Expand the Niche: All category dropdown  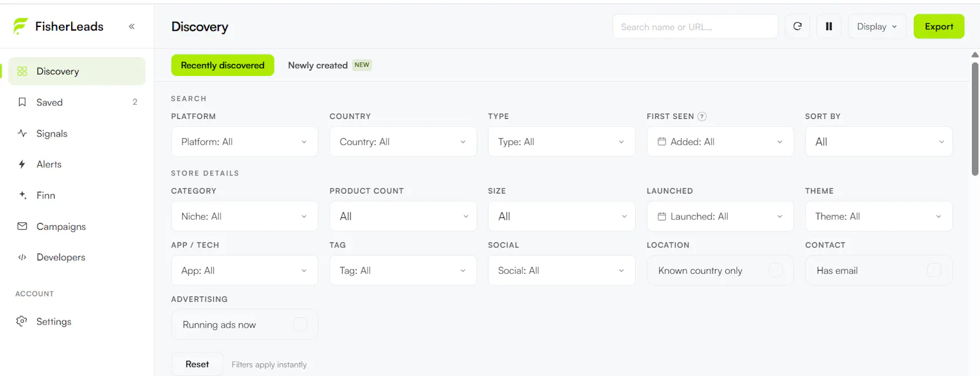click(x=244, y=216)
